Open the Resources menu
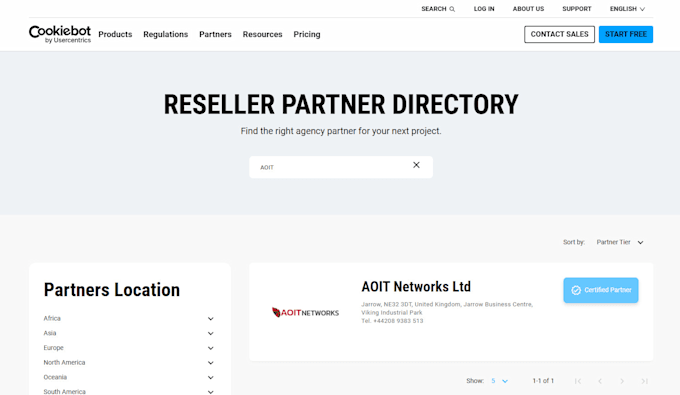 pos(262,34)
